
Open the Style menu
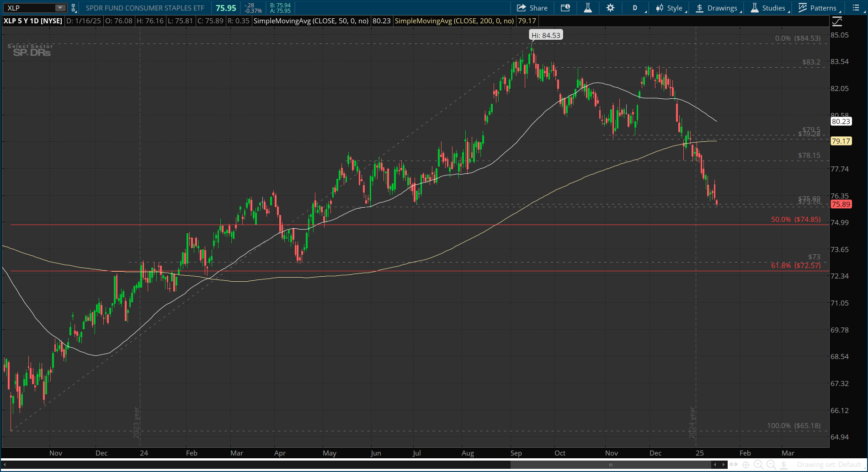click(670, 8)
